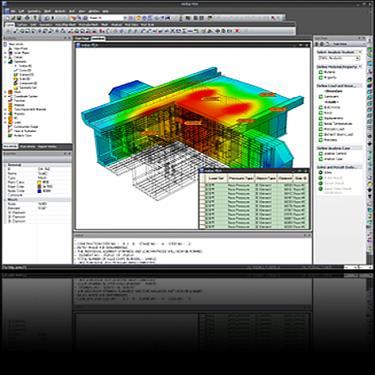Click the green Solve icon in task panel

tap(321, 173)
